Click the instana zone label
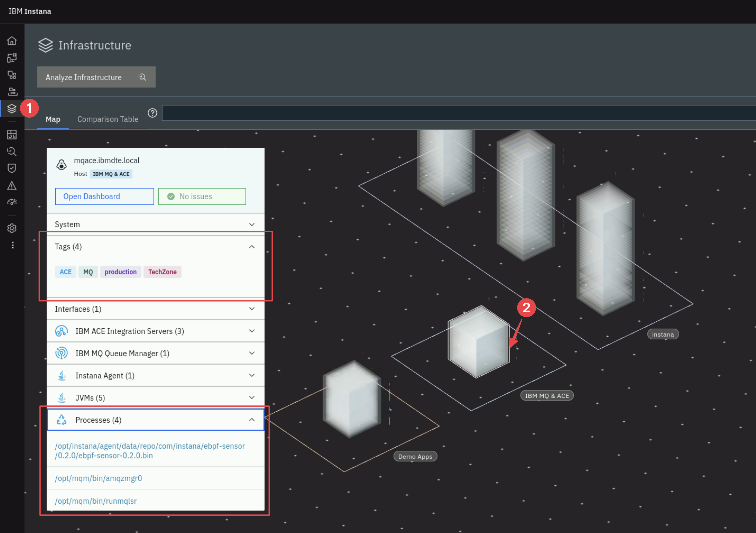This screenshot has width=756, height=533. (x=663, y=334)
